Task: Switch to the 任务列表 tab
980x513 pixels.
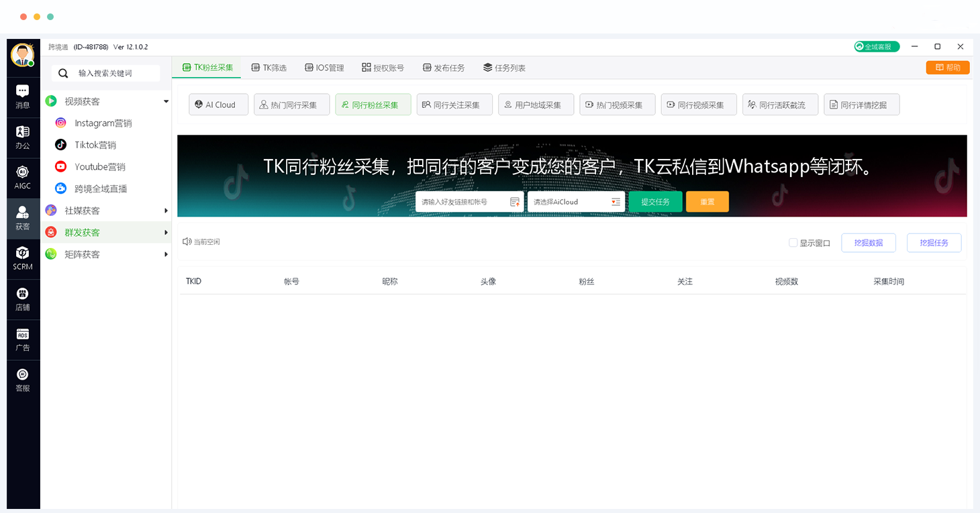Action: tap(504, 68)
